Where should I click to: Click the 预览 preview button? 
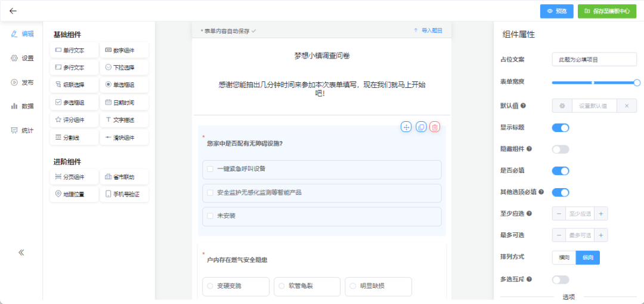[x=556, y=11]
